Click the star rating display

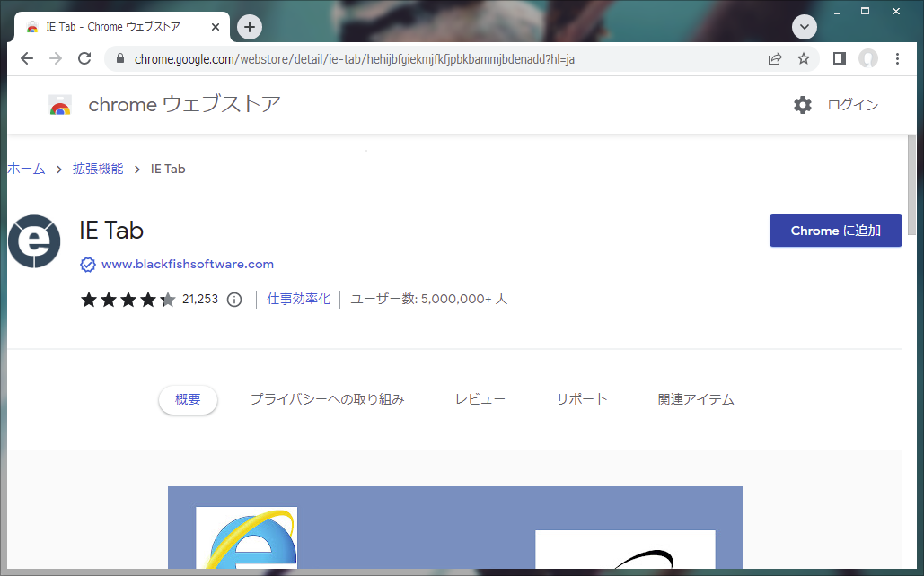tap(128, 300)
